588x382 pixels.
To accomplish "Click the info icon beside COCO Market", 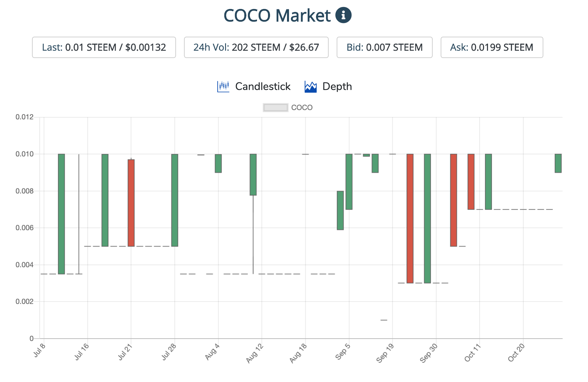I will (x=343, y=15).
